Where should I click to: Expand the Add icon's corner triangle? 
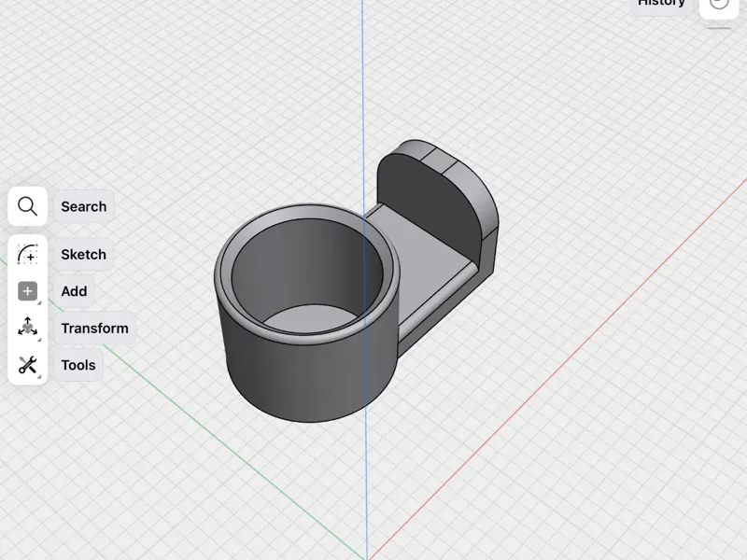39,302
